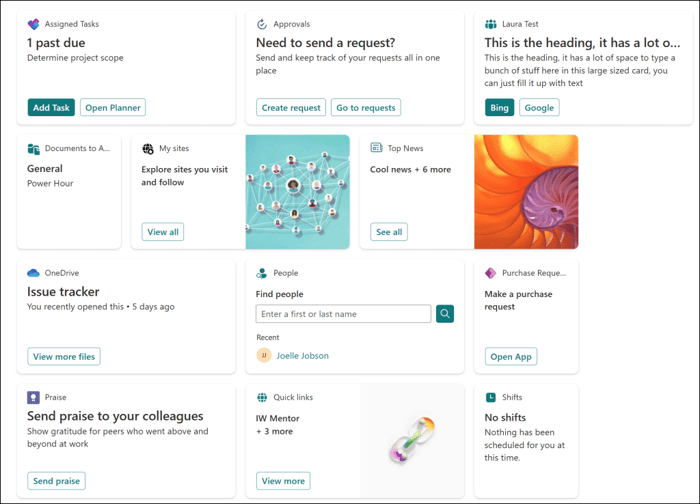The height and width of the screenshot is (504, 700).
Task: Click the Assigned Tasks planner icon
Action: 33,24
